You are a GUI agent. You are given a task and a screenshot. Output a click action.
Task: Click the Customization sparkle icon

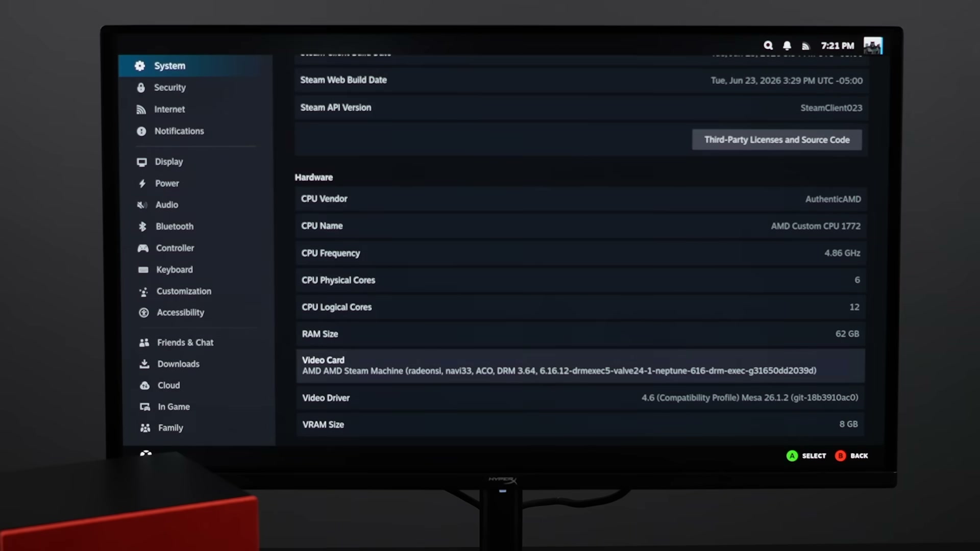pyautogui.click(x=143, y=292)
